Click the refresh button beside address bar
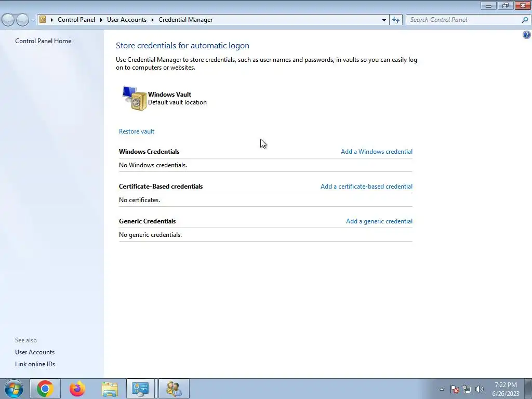 396,20
